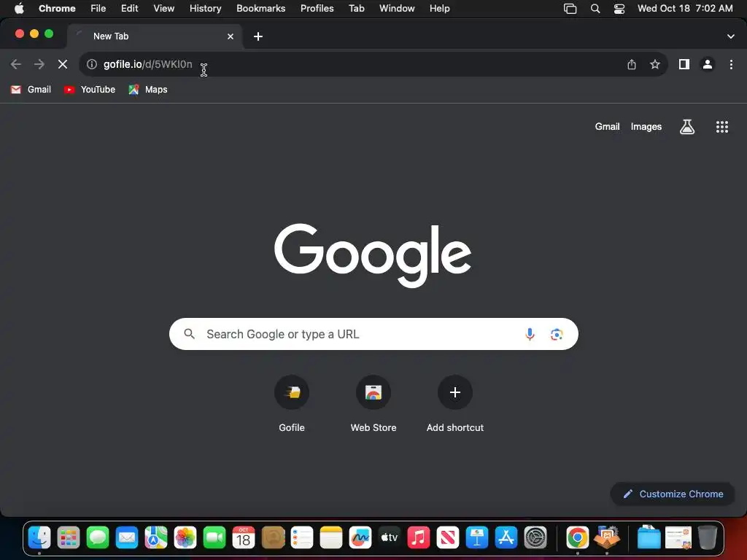747x560 pixels.
Task: Open the Apple menu
Action: pyautogui.click(x=19, y=9)
